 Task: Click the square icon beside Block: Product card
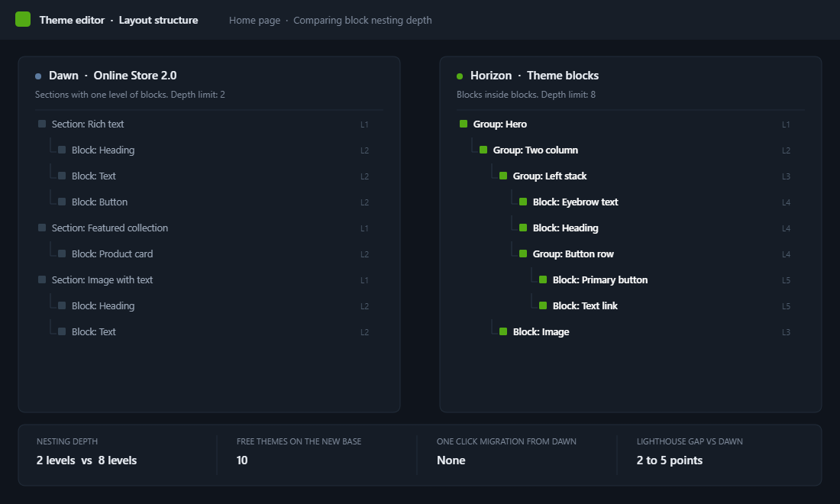point(62,254)
